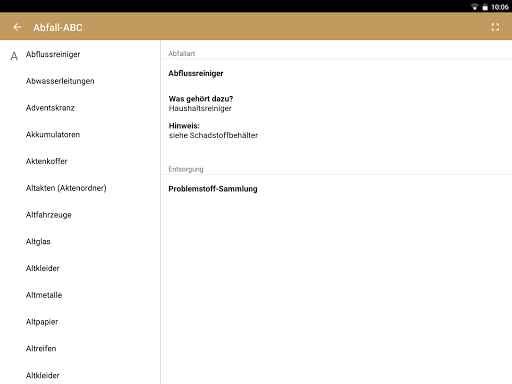Select Akkumulatoren from the list
The image size is (512, 384).
click(x=80, y=134)
